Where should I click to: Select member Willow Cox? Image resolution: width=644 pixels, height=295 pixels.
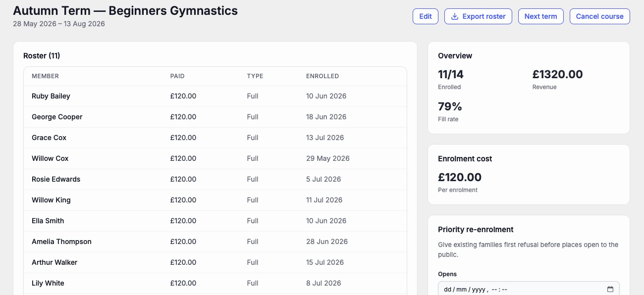pyautogui.click(x=50, y=158)
